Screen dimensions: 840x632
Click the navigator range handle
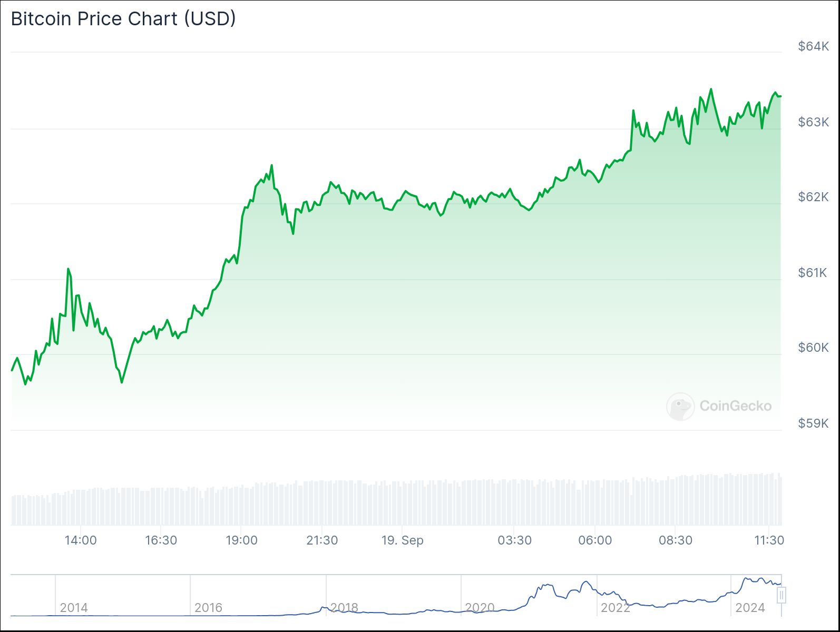point(782,595)
